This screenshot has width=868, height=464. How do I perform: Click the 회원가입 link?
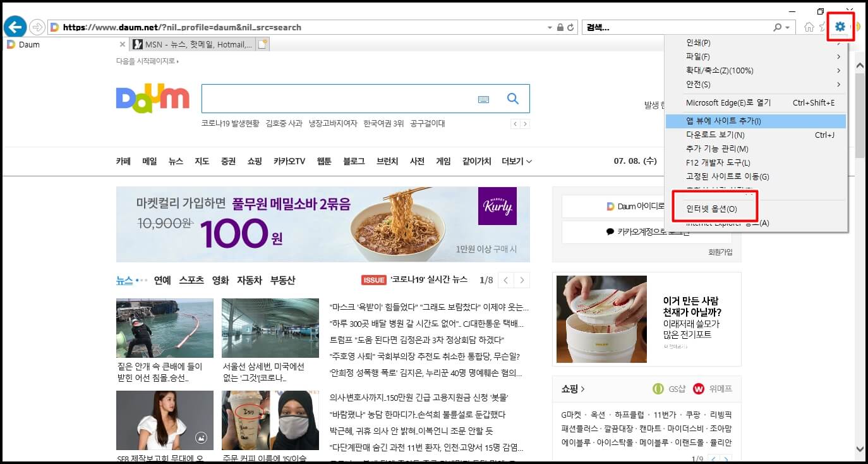(x=720, y=252)
